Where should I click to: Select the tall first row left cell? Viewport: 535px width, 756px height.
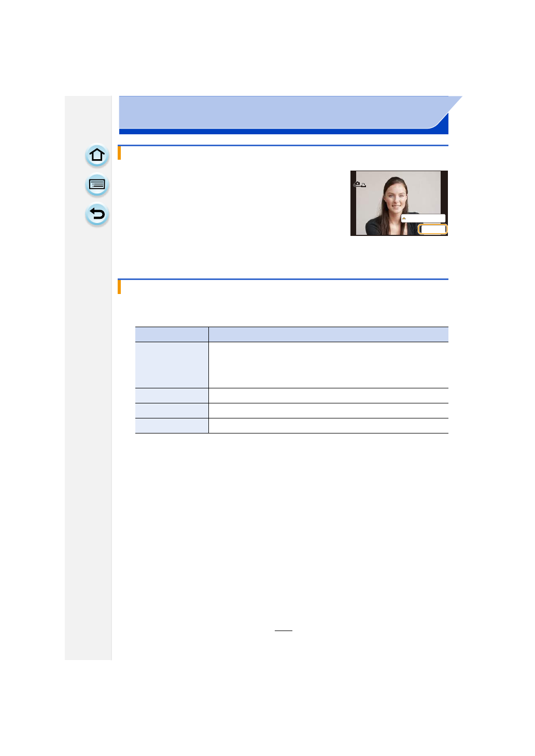pos(172,365)
